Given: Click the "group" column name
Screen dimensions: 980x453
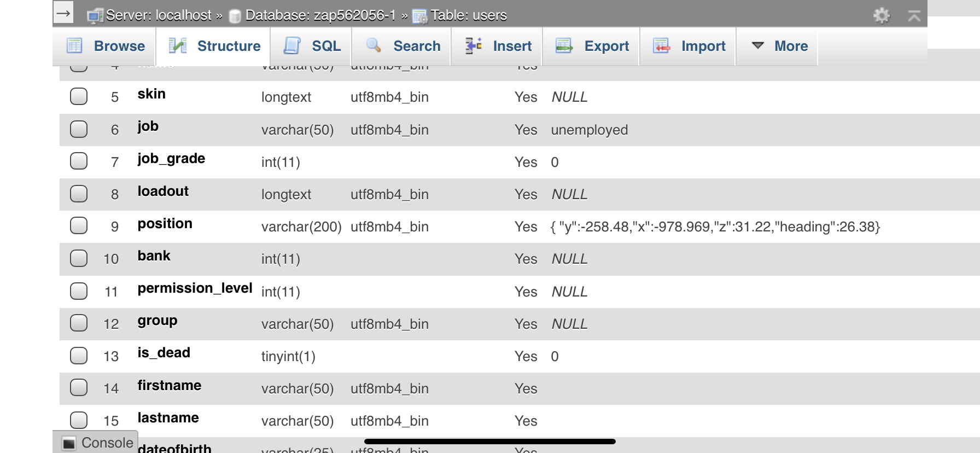Looking at the screenshot, I should (157, 321).
